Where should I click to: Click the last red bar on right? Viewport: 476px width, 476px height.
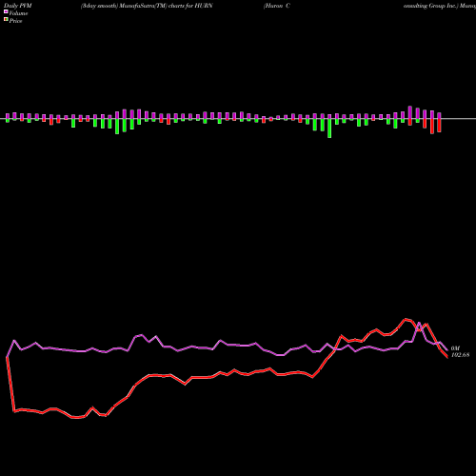click(439, 126)
